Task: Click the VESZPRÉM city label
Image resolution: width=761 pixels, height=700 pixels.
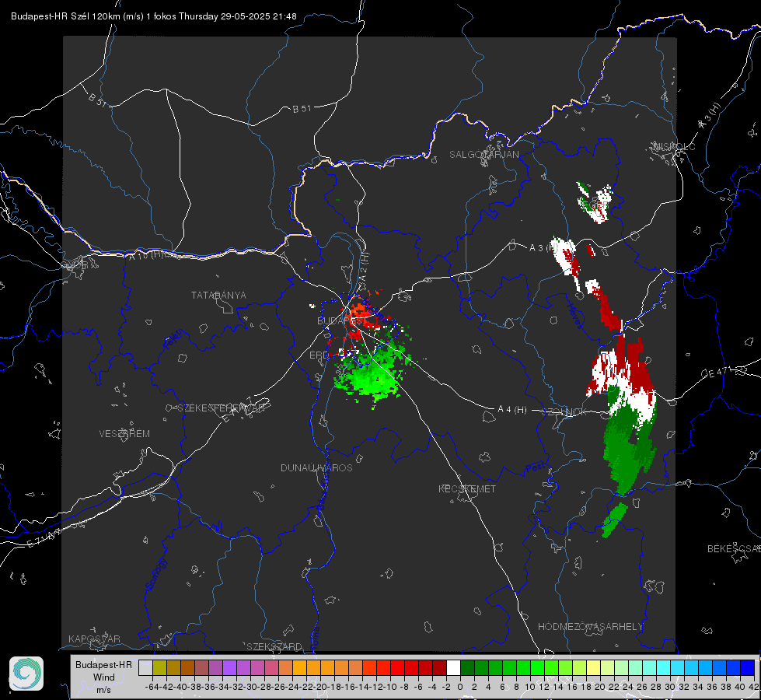Action: (x=124, y=434)
